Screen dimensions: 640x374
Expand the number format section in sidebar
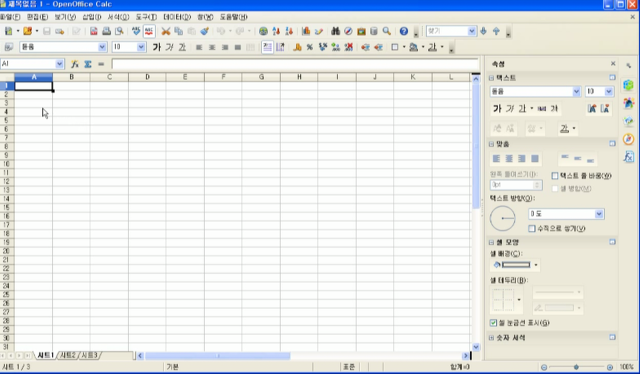491,338
